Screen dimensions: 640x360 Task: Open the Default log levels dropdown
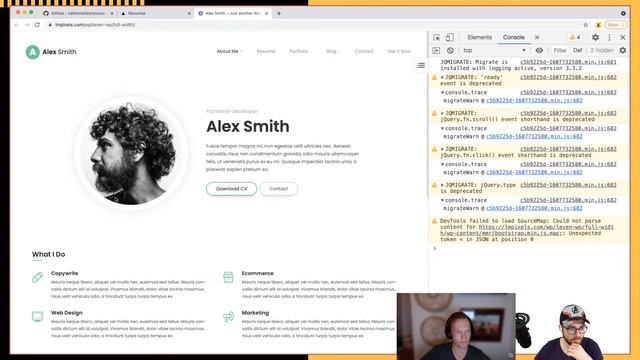[x=578, y=50]
